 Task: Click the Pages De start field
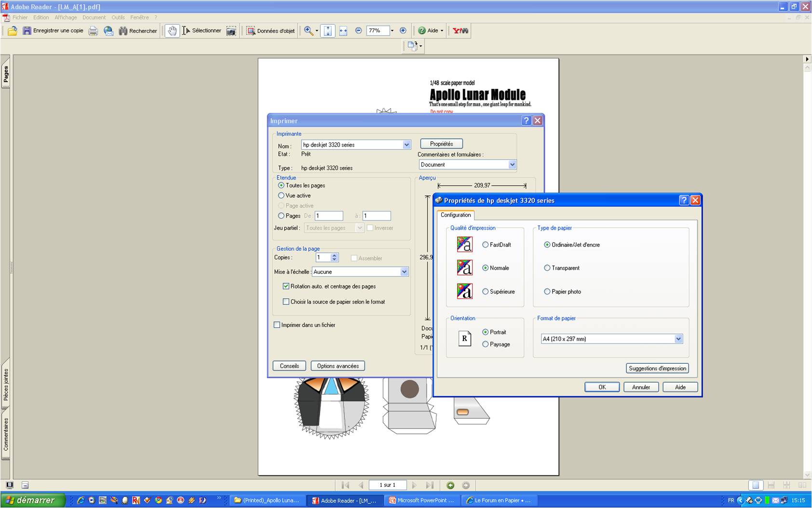[329, 216]
